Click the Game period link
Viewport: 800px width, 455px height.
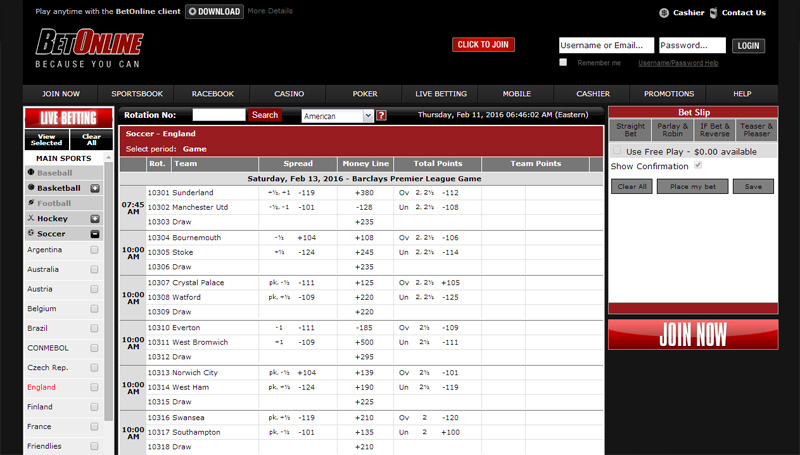[x=194, y=149]
